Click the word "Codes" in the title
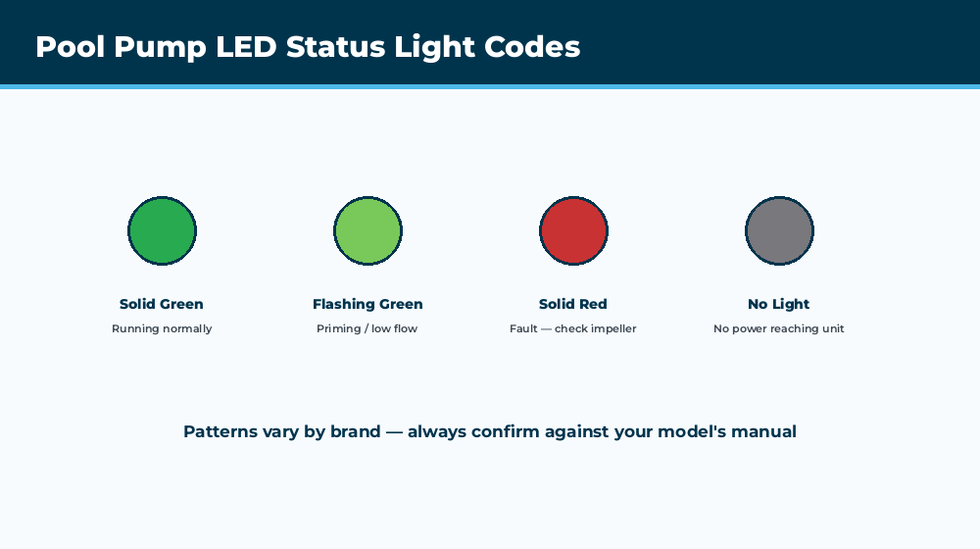This screenshot has width=980, height=549. (x=532, y=47)
